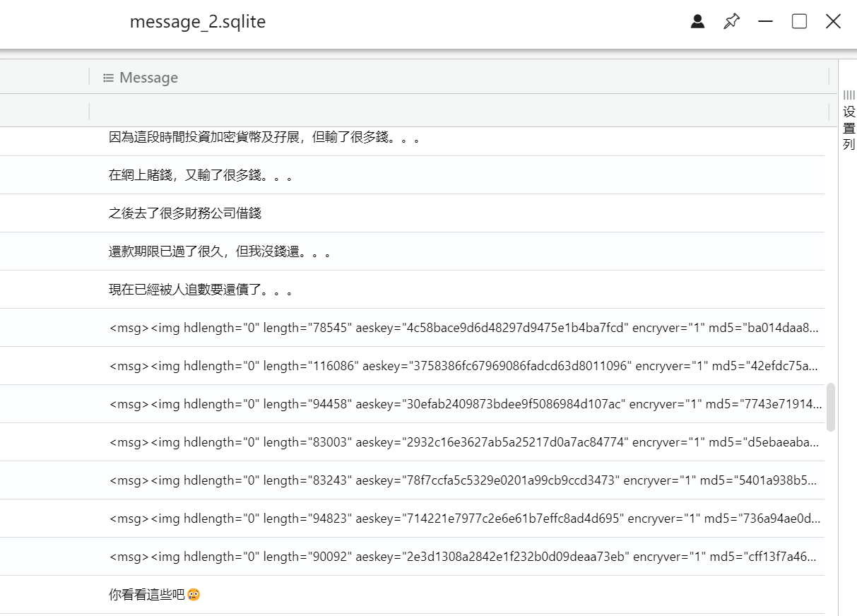This screenshot has height=616, width=857.
Task: Select the img row with length="94823"
Action: pos(412,519)
